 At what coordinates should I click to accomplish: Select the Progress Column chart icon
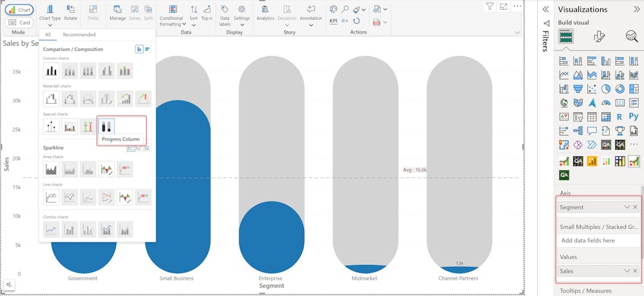(106, 126)
